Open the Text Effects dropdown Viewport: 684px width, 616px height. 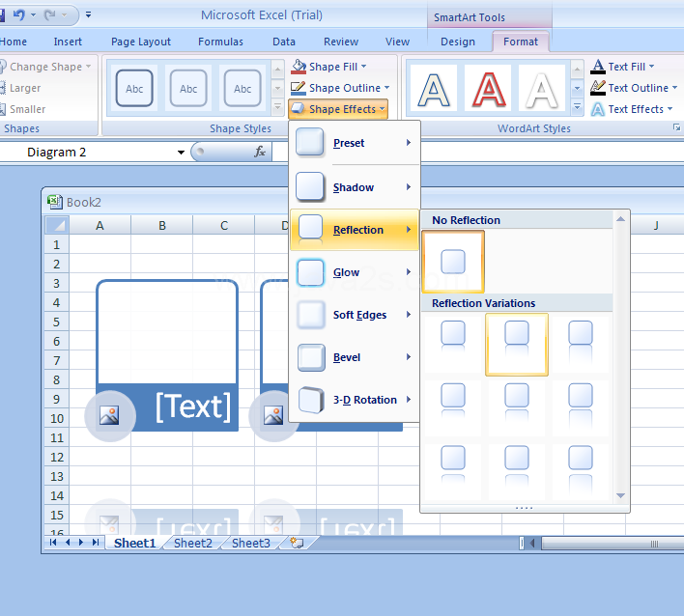tap(632, 109)
